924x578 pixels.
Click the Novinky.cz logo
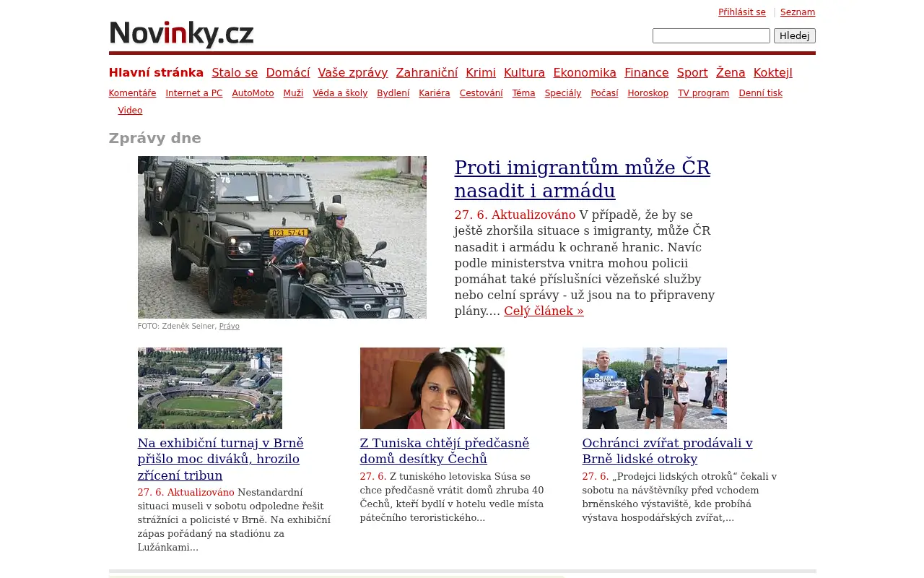click(181, 34)
